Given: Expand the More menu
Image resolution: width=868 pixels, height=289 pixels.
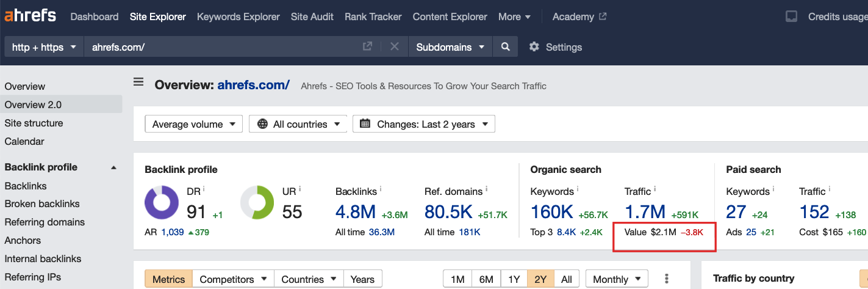Looking at the screenshot, I should click(514, 16).
